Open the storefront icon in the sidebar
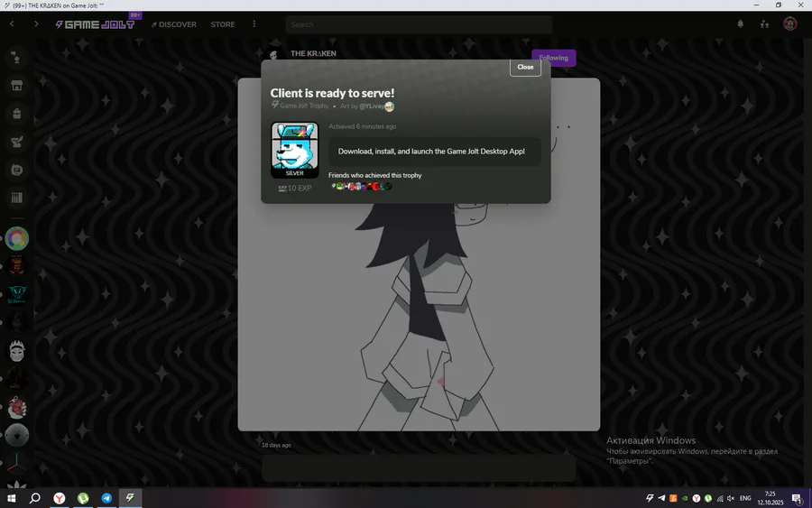Image resolution: width=812 pixels, height=508 pixels. click(x=16, y=86)
